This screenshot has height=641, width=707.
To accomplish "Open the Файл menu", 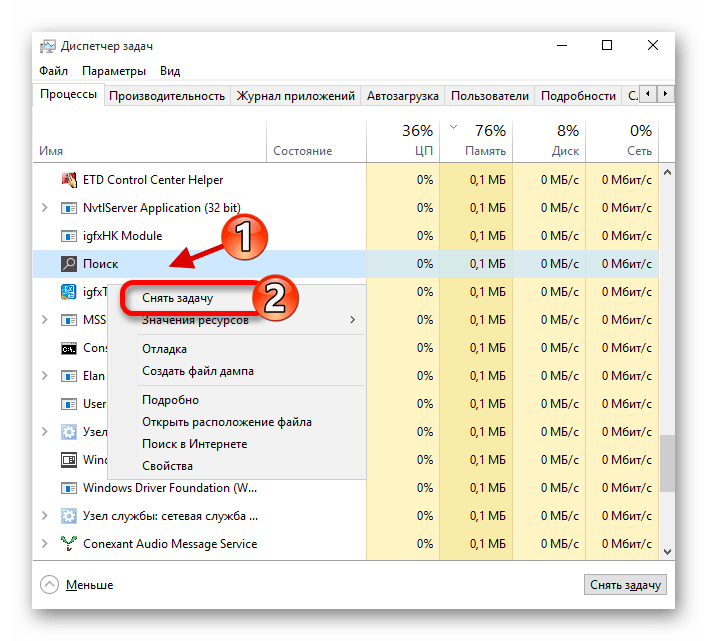I will [53, 71].
